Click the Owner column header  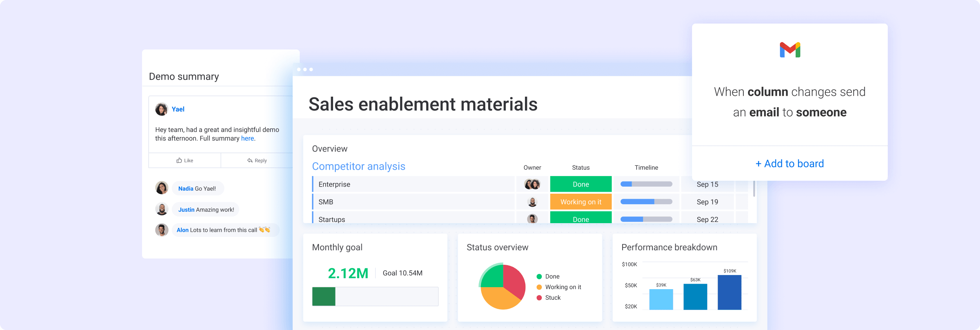pos(532,168)
